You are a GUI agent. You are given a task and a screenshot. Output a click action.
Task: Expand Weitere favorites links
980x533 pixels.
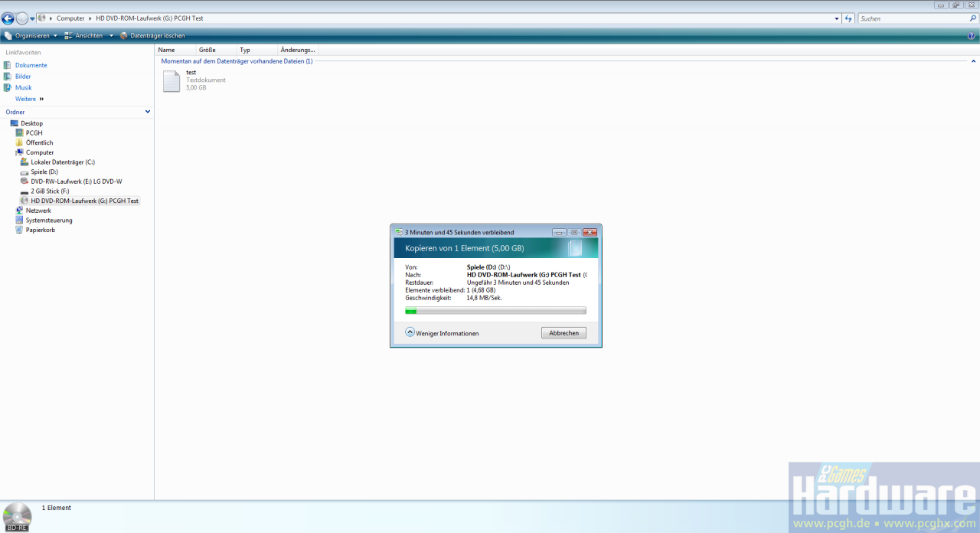pyautogui.click(x=29, y=99)
